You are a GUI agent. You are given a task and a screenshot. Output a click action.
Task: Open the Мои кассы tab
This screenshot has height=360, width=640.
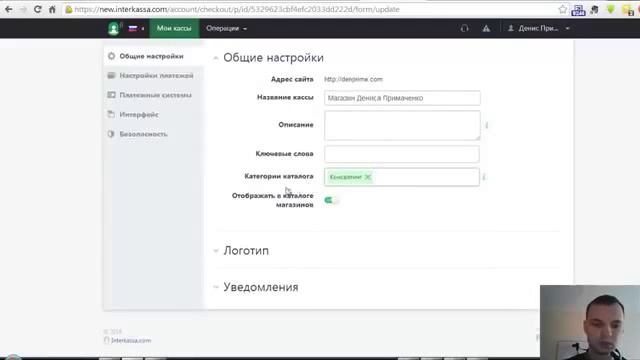174,28
